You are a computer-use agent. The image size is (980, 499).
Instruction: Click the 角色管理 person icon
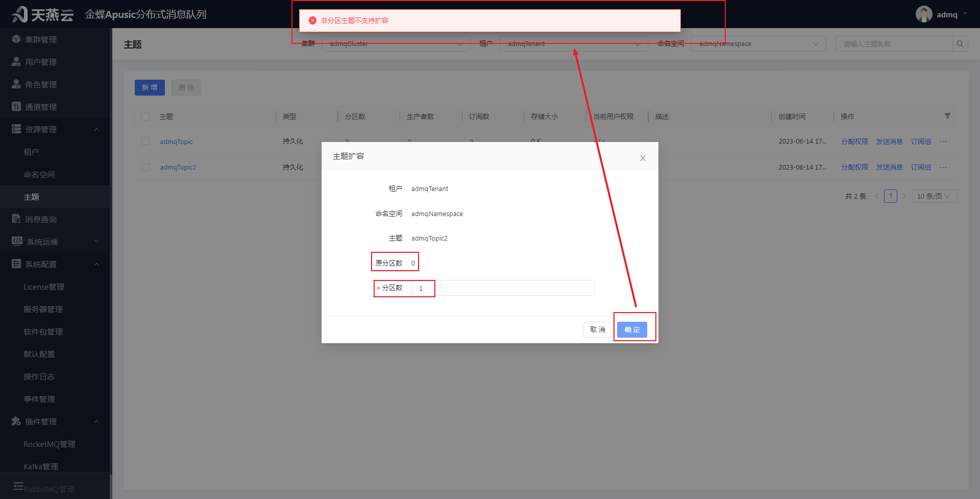tap(16, 84)
